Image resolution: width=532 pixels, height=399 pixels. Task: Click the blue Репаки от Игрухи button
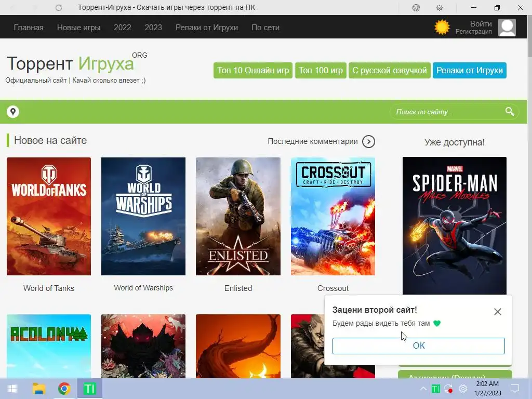coord(470,70)
